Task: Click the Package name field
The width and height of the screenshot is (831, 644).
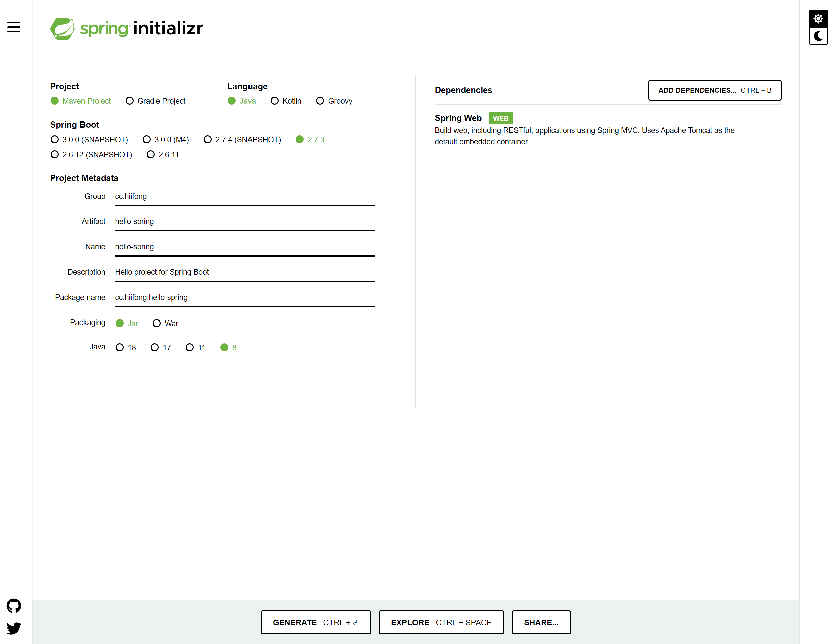Action: tap(245, 297)
